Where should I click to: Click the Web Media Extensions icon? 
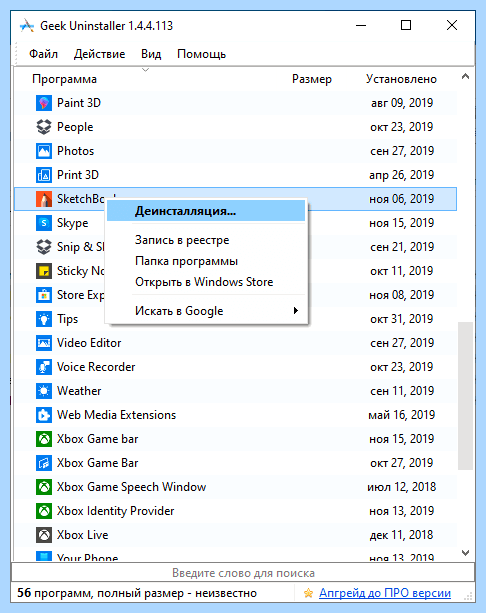click(x=44, y=415)
